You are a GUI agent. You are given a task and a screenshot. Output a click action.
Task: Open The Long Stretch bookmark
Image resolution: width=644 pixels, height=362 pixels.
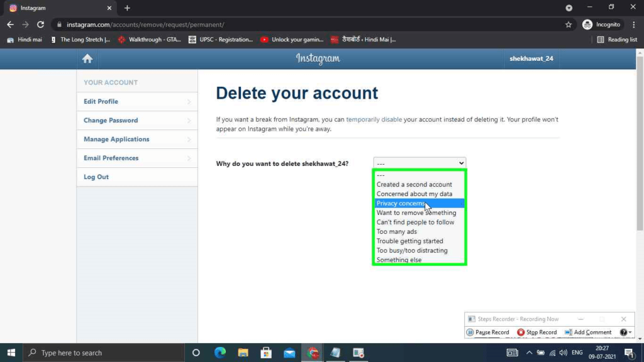pos(80,40)
